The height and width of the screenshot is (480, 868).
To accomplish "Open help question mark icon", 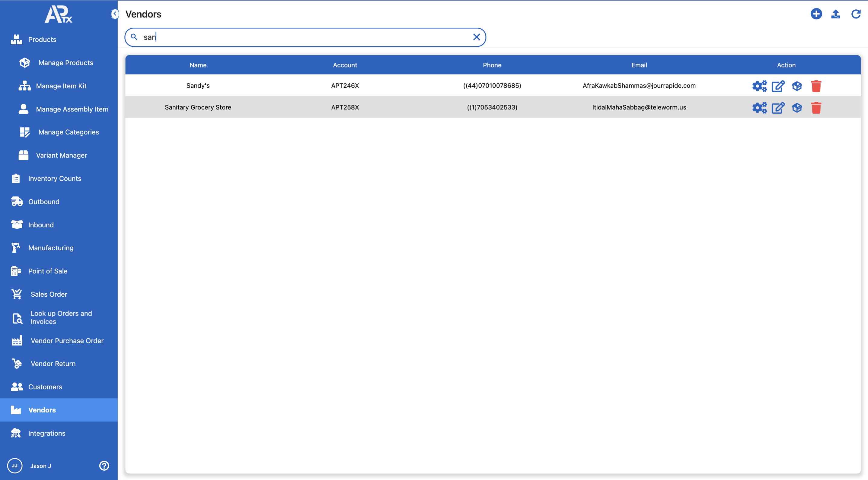I will (104, 466).
